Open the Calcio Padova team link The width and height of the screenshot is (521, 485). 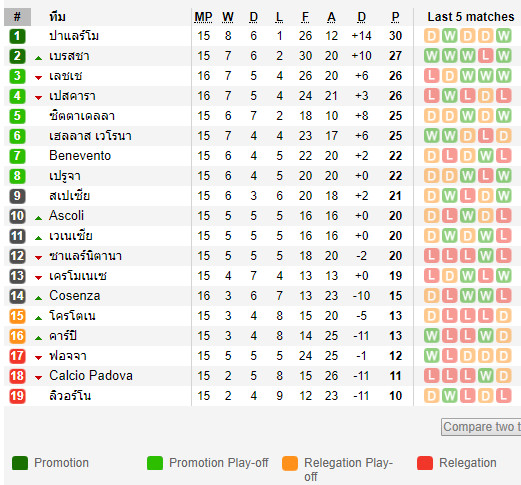click(x=91, y=376)
